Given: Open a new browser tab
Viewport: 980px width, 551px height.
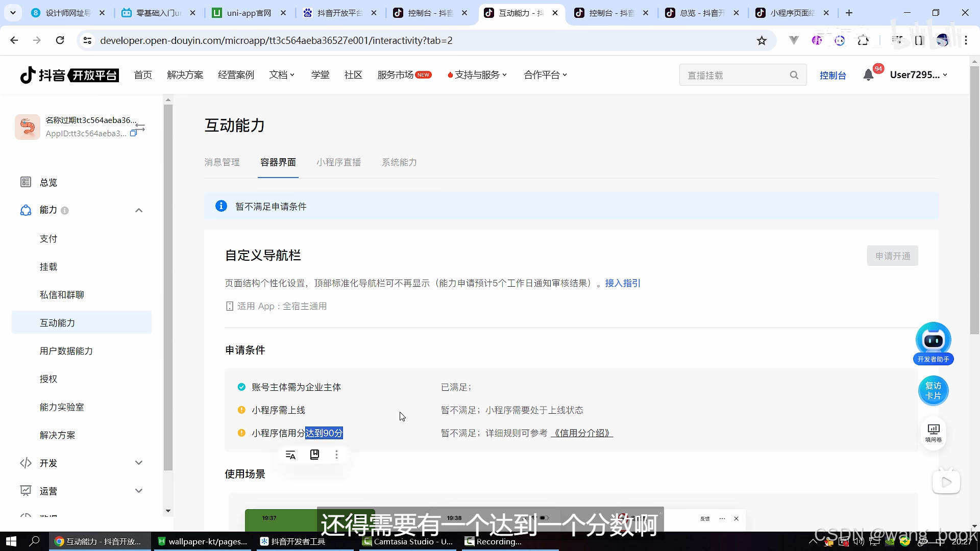Looking at the screenshot, I should [x=849, y=13].
